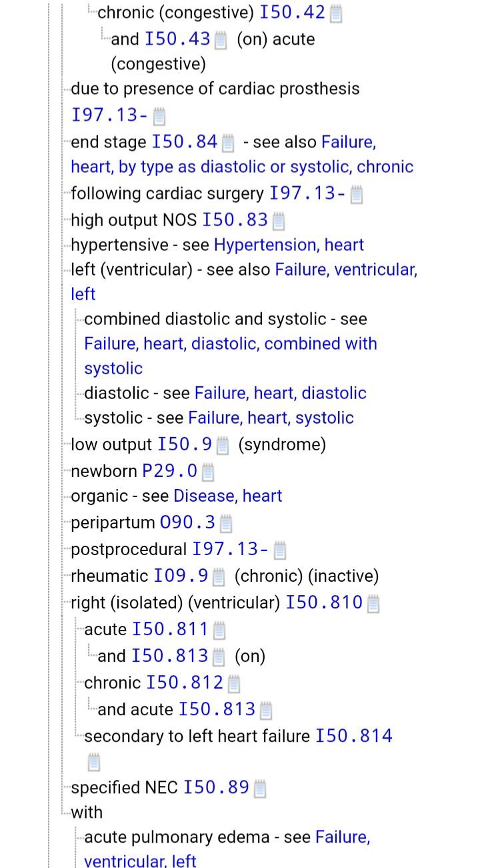The height and width of the screenshot is (868, 480).
Task: Open the Disease, heart link
Action: click(x=227, y=496)
